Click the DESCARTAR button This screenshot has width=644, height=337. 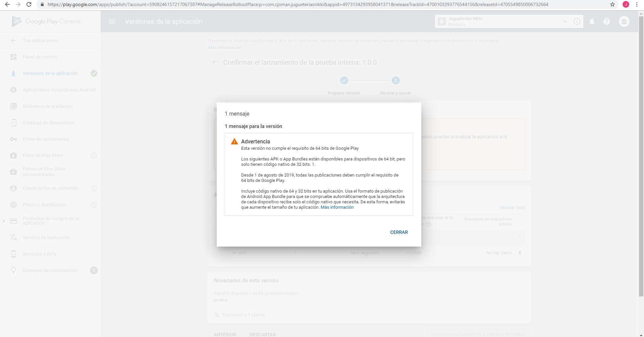pyautogui.click(x=263, y=334)
